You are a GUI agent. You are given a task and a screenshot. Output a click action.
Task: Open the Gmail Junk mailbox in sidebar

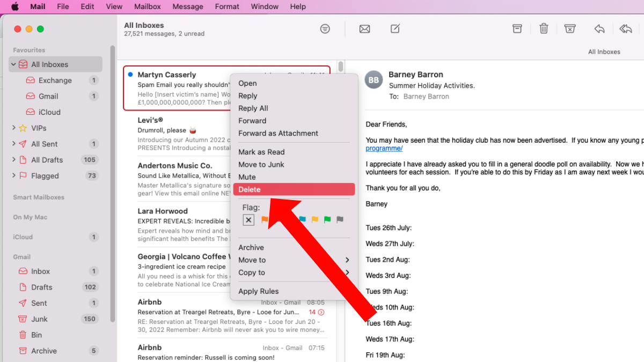[x=39, y=319]
